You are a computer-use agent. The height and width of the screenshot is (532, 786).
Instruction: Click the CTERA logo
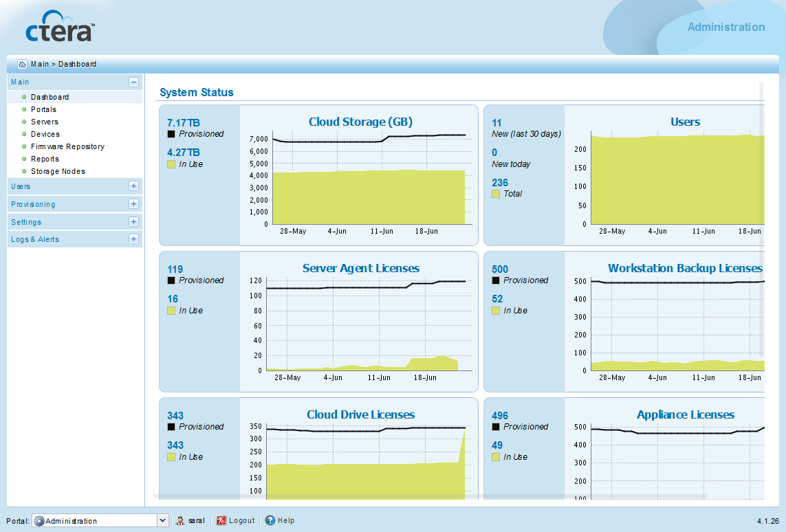pos(60,27)
